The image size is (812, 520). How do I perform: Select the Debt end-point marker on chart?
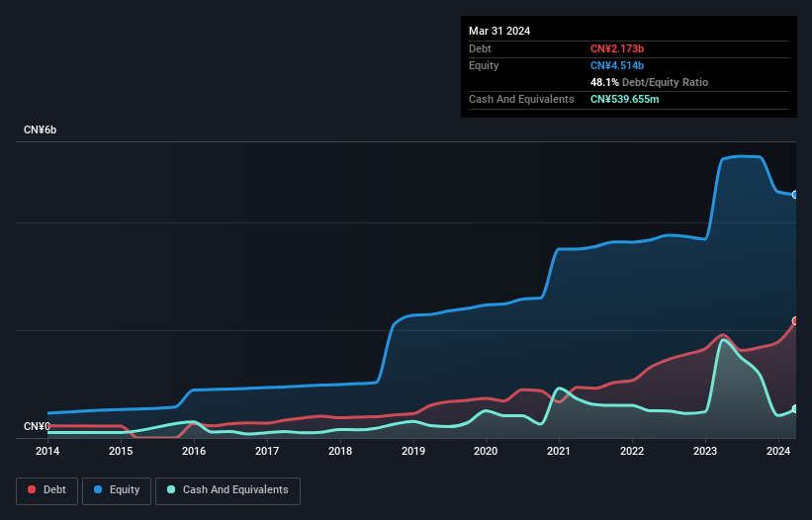(x=795, y=320)
